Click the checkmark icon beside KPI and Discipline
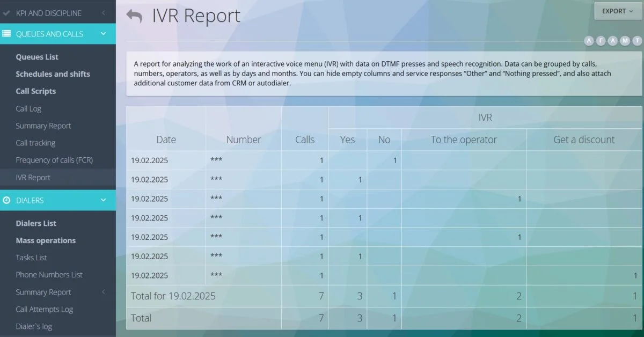Image resolution: width=644 pixels, height=337 pixels. pos(6,13)
